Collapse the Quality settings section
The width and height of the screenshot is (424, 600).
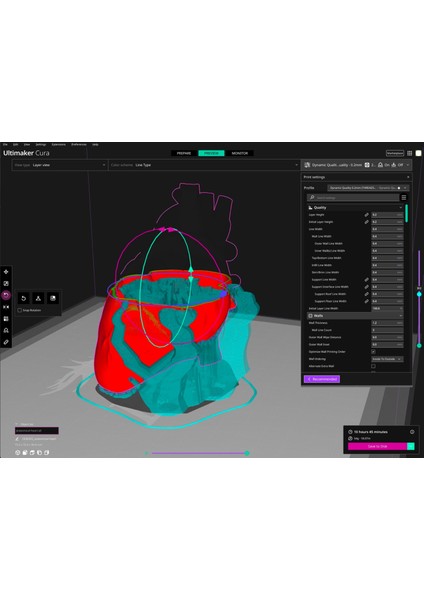coord(355,208)
